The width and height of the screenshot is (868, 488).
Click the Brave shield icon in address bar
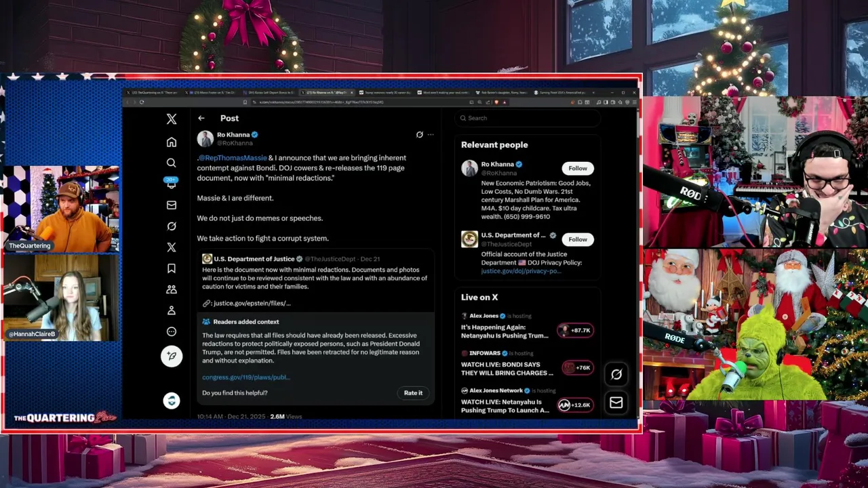coord(497,102)
